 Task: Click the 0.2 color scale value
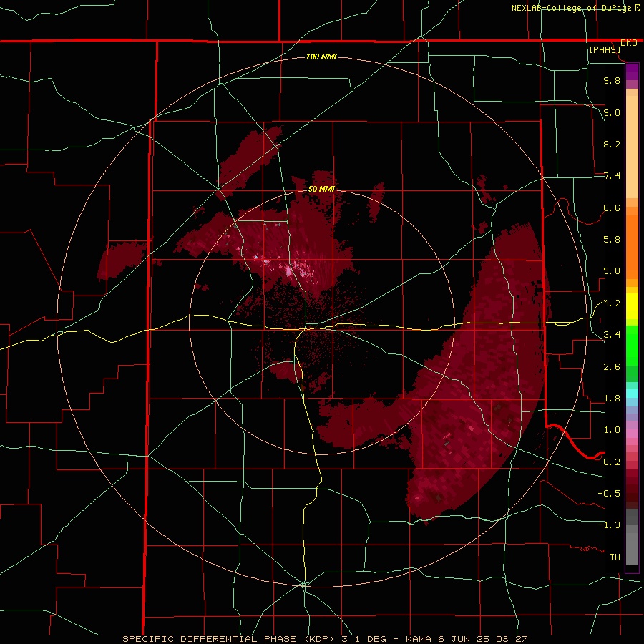(x=612, y=462)
